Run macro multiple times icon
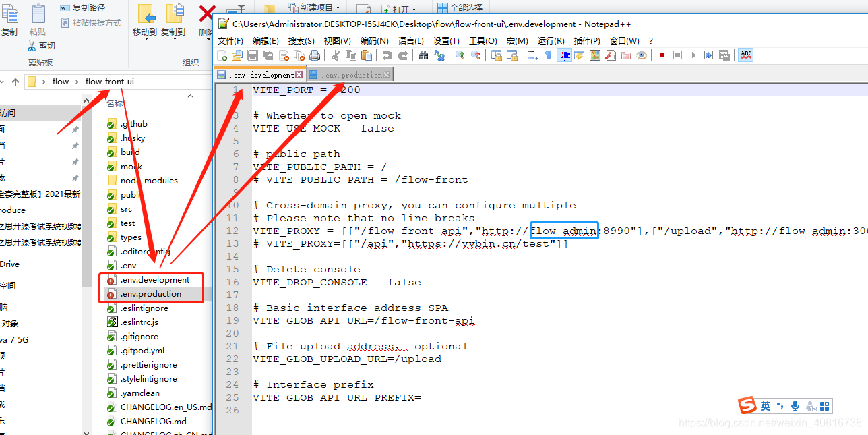This screenshot has height=435, width=868. (708, 55)
